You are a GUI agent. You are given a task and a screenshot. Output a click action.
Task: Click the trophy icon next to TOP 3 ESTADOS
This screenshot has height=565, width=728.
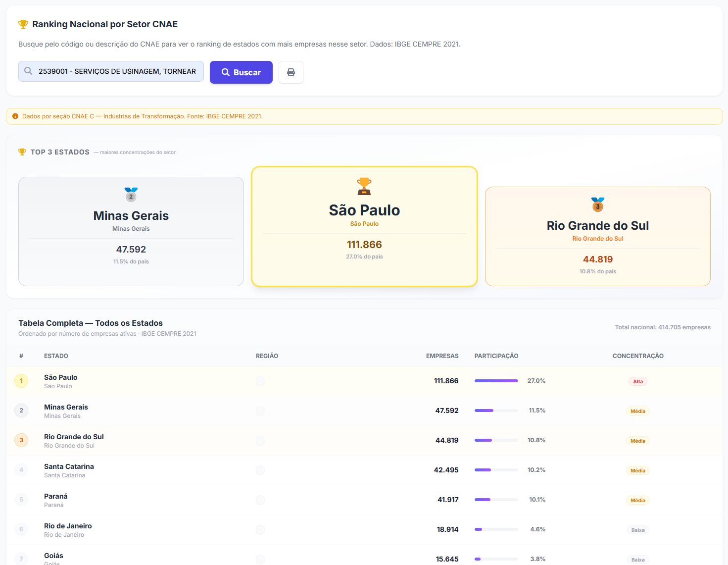pos(22,152)
